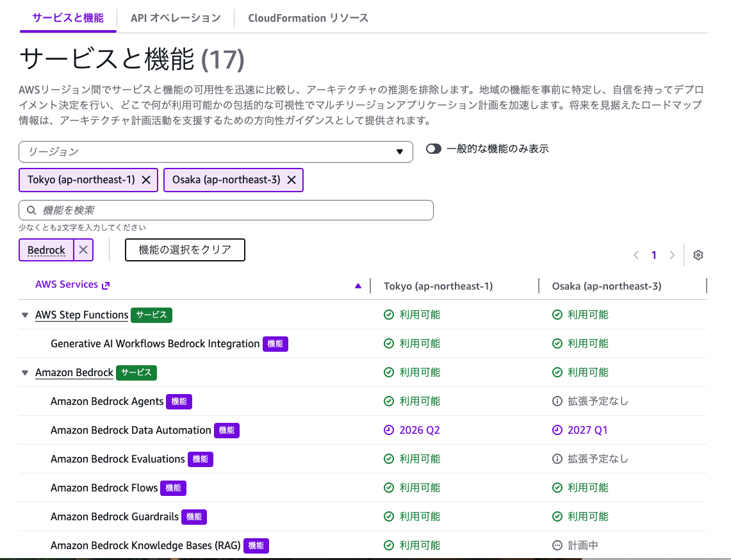Switch to the サービスと機能 tab
Screen dimensions: 731x560
point(68,18)
